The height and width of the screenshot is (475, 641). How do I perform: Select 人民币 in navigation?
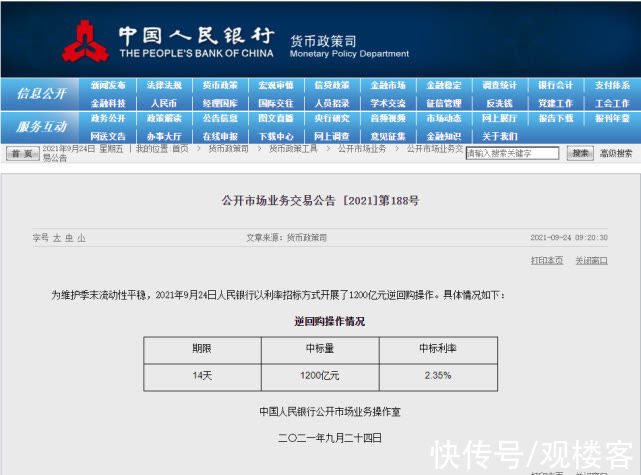click(x=164, y=103)
